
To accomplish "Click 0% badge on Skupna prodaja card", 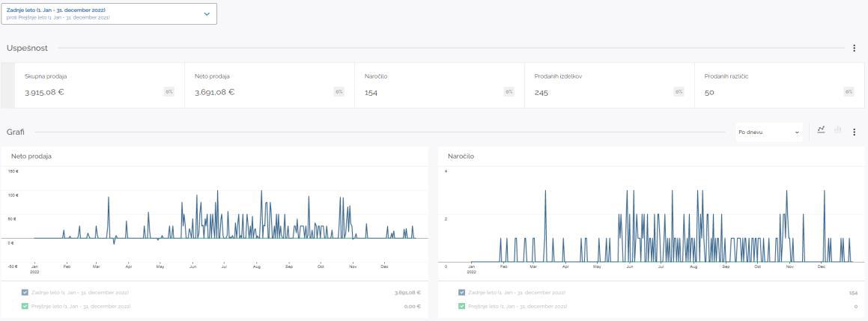I will click(169, 92).
